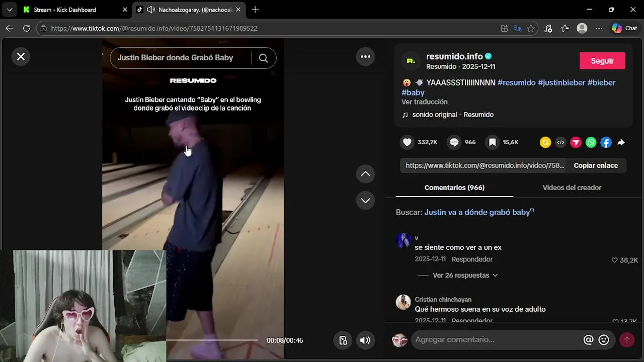Go back in browser history
The width and height of the screenshot is (644, 362).
coord(9,28)
